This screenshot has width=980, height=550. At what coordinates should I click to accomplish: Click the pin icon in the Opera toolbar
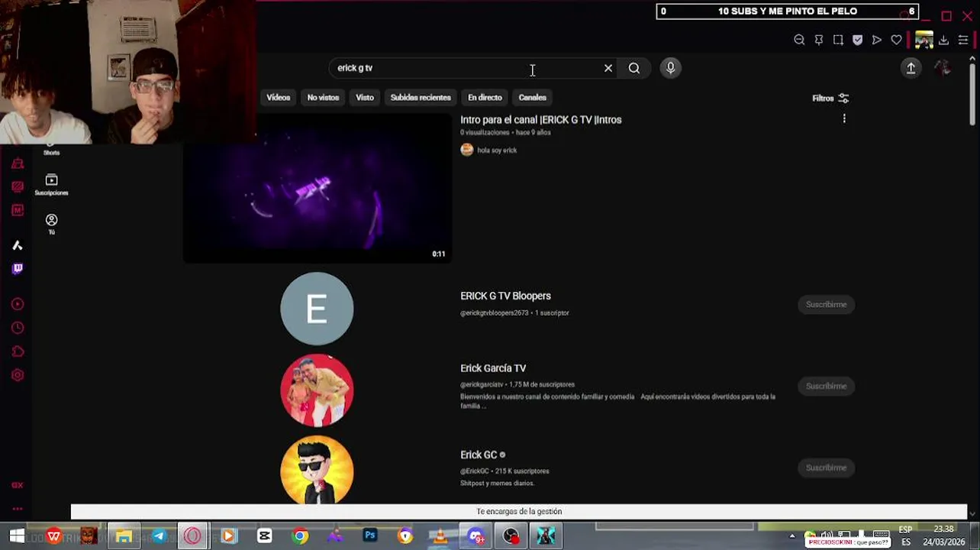pos(818,40)
